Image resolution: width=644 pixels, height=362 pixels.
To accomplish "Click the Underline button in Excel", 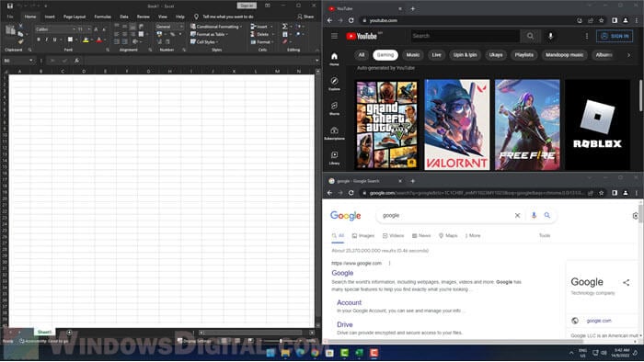I will 54,40.
